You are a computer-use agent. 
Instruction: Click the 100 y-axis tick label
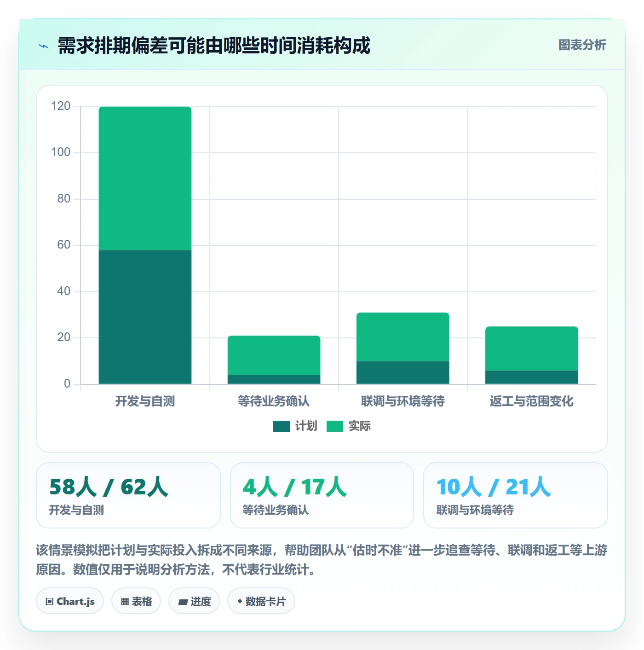[x=61, y=152]
